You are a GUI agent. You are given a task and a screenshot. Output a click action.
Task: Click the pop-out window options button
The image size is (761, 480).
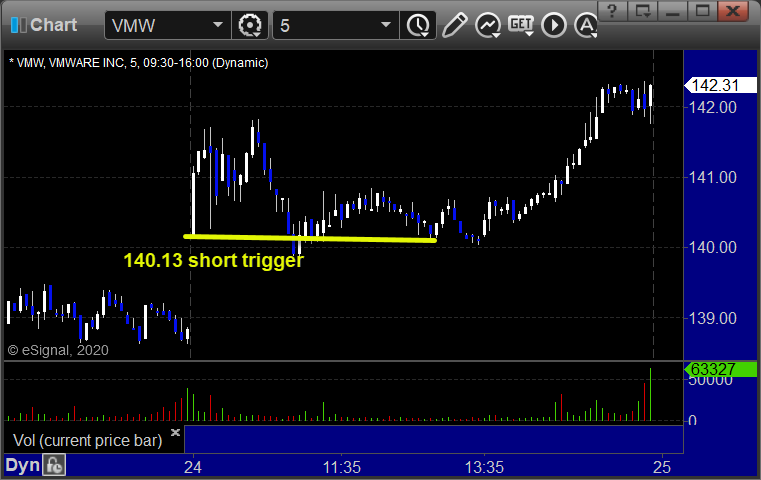tap(643, 11)
